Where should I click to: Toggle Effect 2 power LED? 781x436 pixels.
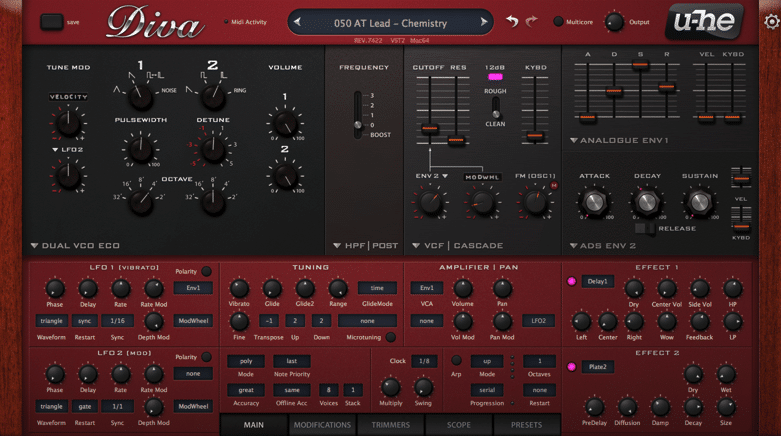(572, 367)
